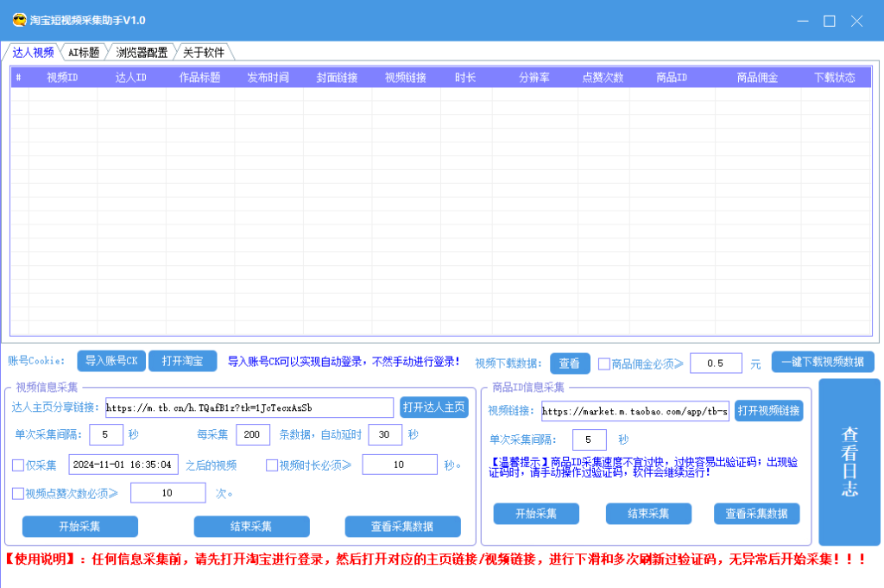Click the 商品ID column header
This screenshot has height=588, width=884.
tap(672, 77)
